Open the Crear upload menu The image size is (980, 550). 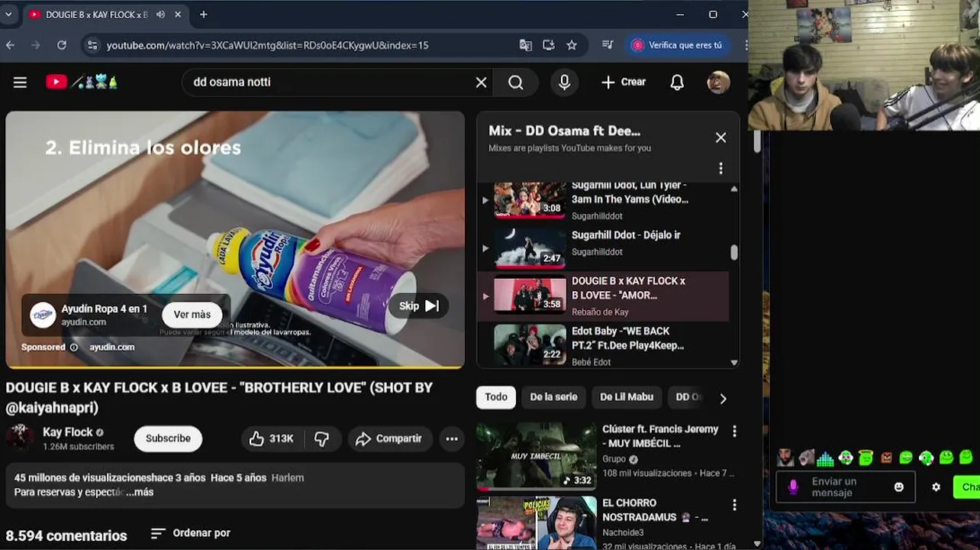pos(624,82)
